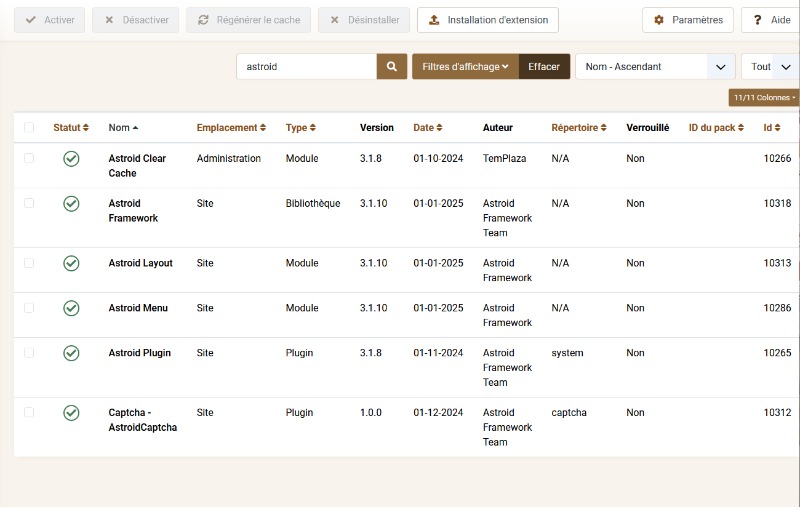Image resolution: width=800 pixels, height=507 pixels.
Task: Click the Id value 10265
Action: (777, 353)
